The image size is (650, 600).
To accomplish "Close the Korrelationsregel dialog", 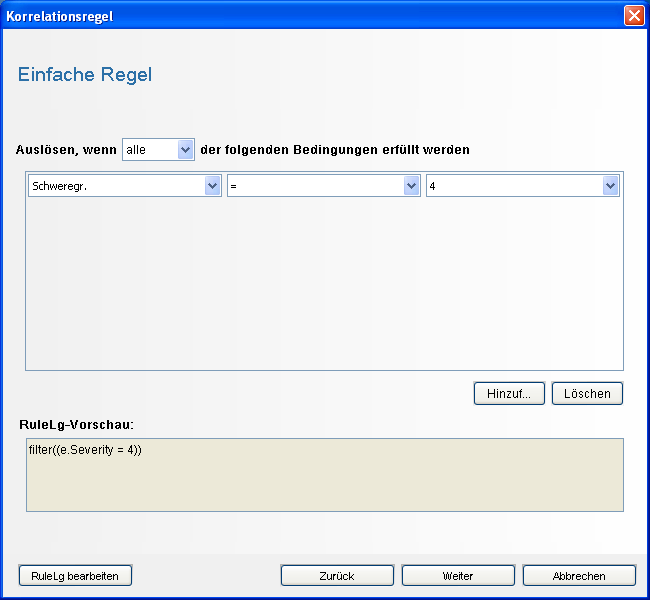I will [x=634, y=16].
